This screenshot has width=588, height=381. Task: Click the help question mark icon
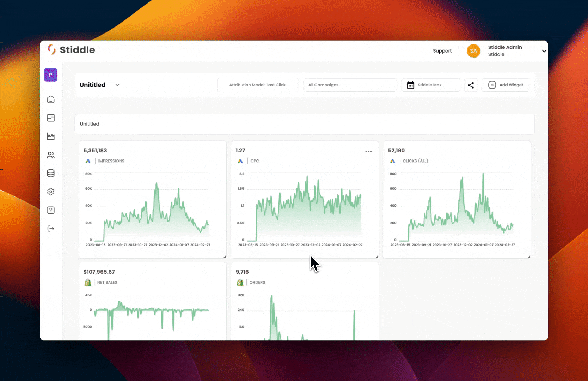[x=51, y=210]
